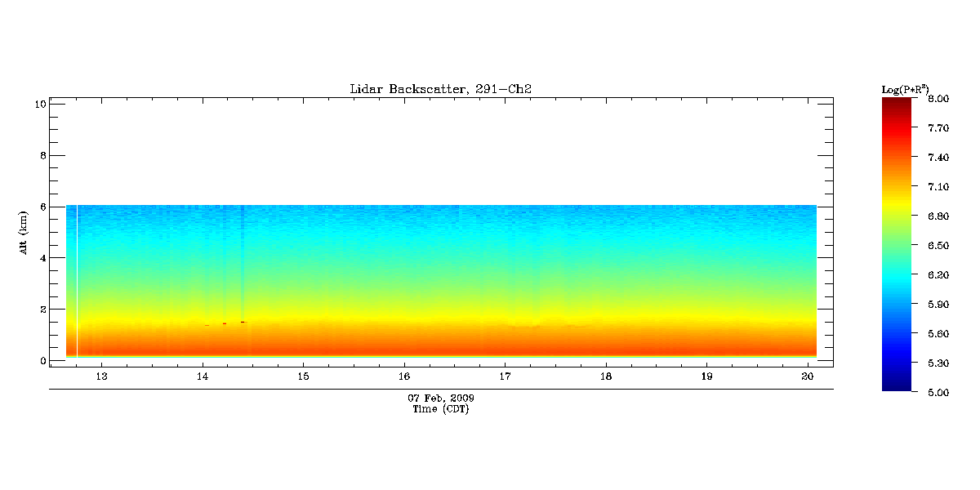Click the plot title 'Lidar Backscatter, 291-Ch2'

click(x=441, y=89)
